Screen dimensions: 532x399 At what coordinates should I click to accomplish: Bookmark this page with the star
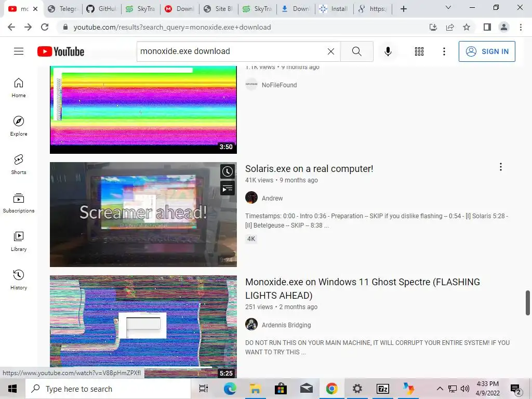pyautogui.click(x=467, y=27)
